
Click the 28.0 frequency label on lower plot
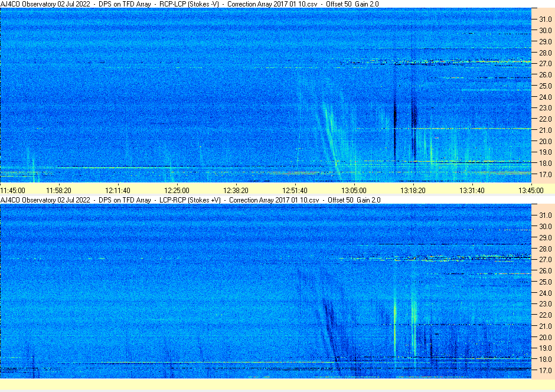545,249
